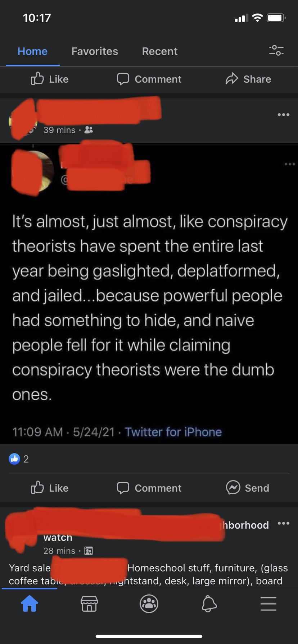Switch to the Favorites tab
The width and height of the screenshot is (298, 644).
95,51
